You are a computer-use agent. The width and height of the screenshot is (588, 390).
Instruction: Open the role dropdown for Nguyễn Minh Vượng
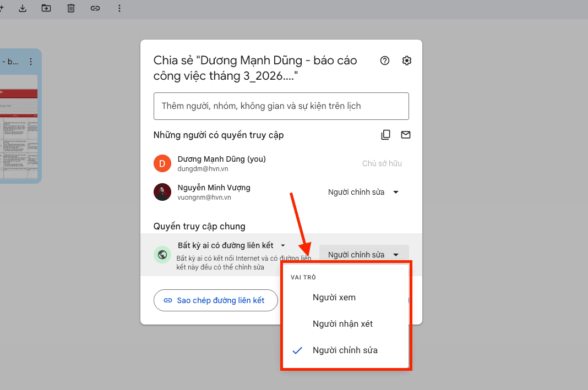coord(363,192)
